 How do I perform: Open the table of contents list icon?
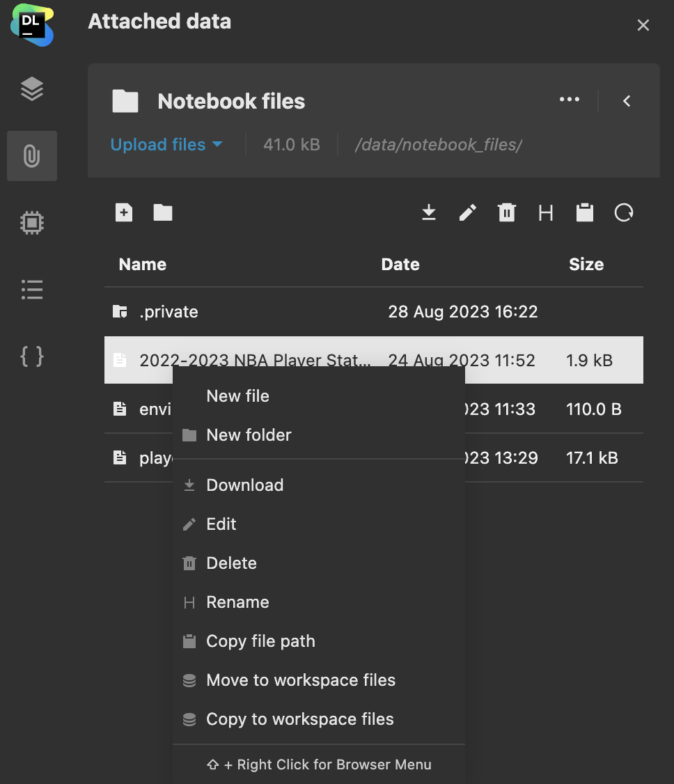(32, 289)
